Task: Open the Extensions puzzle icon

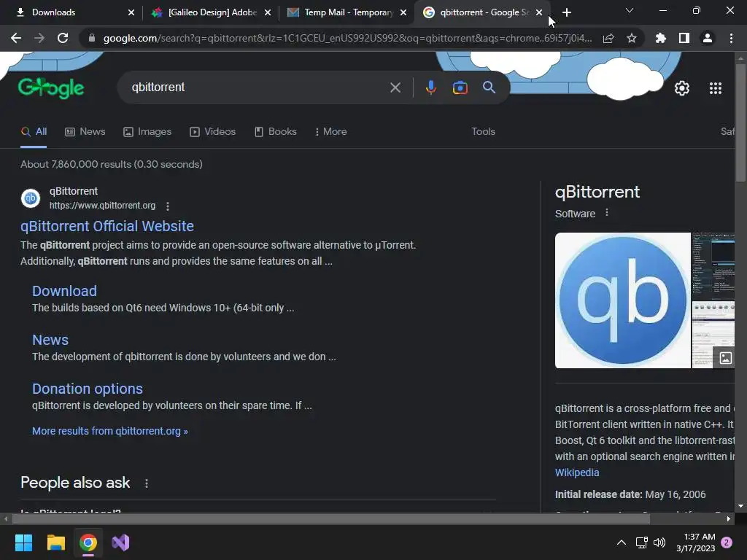Action: click(x=660, y=38)
